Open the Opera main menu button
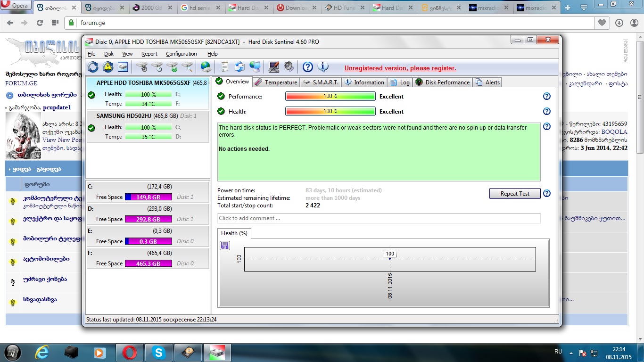Image resolution: width=644 pixels, height=362 pixels. [16, 6]
